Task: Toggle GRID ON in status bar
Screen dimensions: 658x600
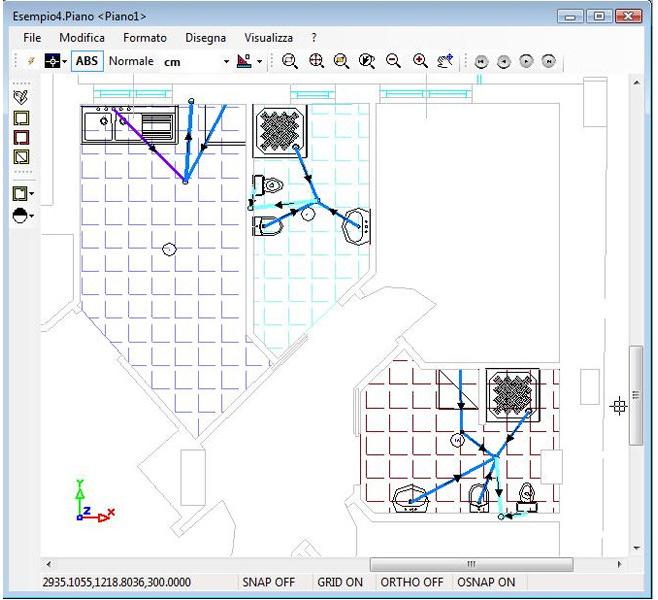Action: [x=340, y=582]
